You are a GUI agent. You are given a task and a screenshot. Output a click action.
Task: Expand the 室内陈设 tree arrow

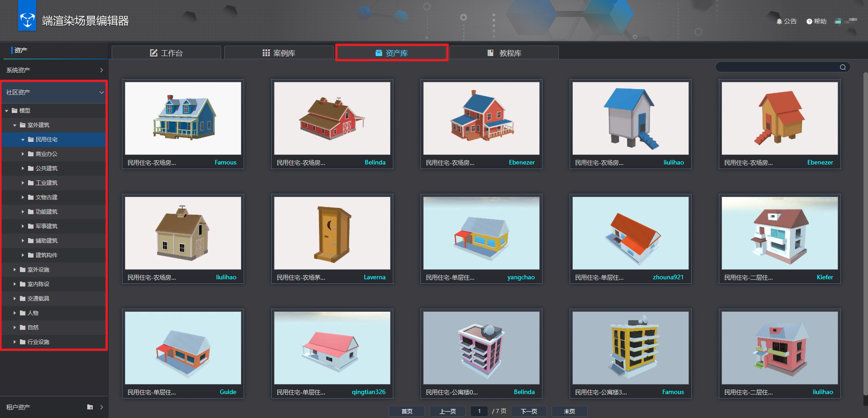click(x=15, y=284)
